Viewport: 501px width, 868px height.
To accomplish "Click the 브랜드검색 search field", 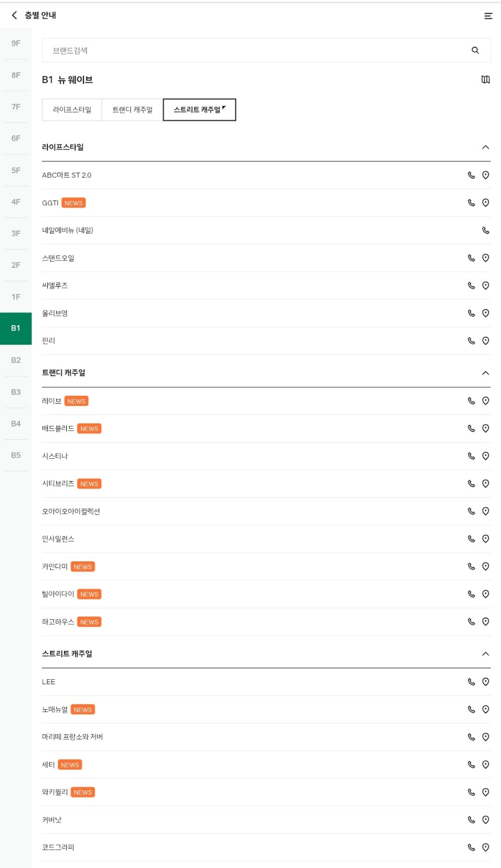I will click(x=266, y=50).
